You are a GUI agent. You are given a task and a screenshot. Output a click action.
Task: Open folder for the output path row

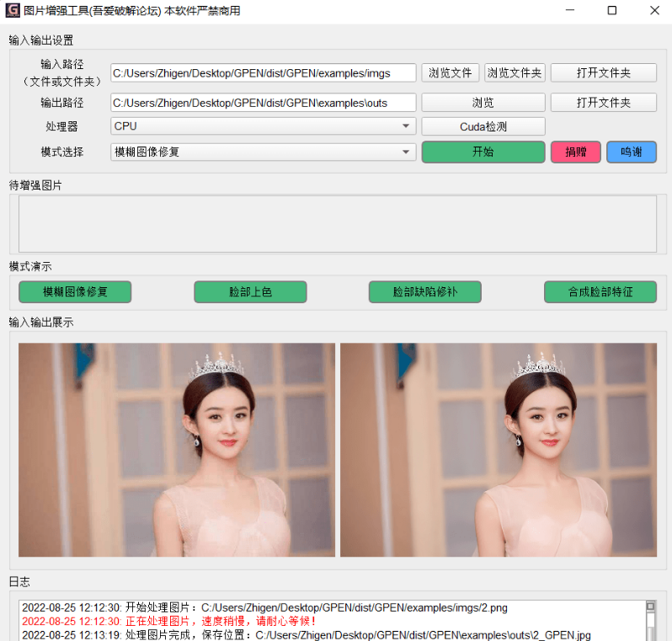(x=604, y=103)
